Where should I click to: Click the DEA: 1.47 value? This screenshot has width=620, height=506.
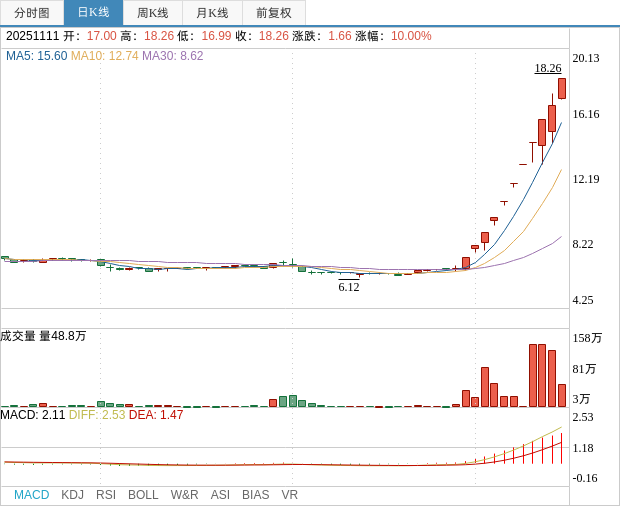[x=156, y=415]
